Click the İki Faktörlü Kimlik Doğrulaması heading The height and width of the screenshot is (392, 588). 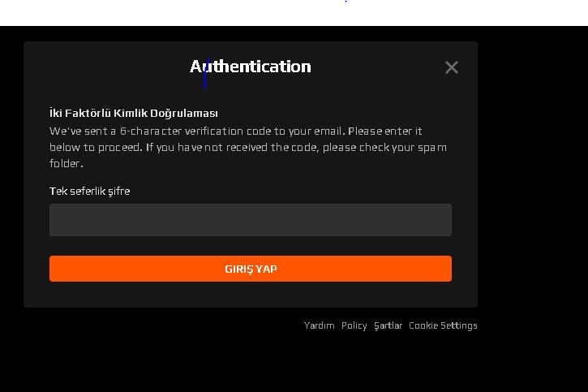tap(133, 113)
